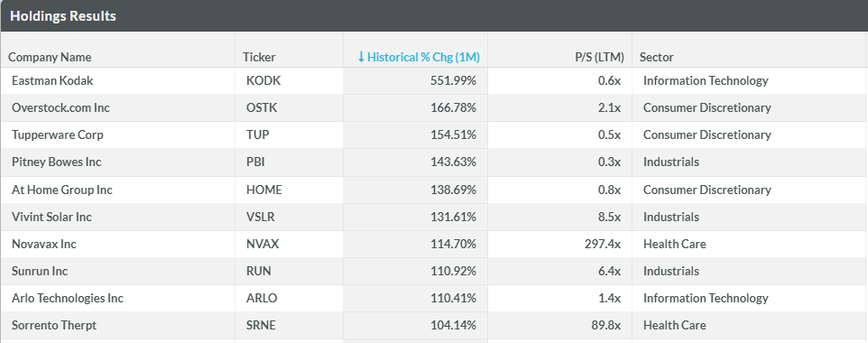868x343 pixels.
Task: Click the descending sort arrow icon
Action: pyautogui.click(x=361, y=57)
